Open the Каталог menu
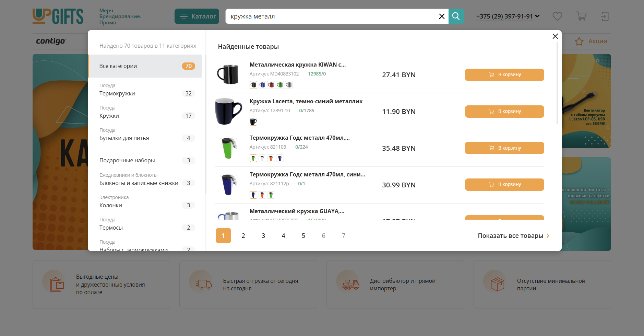The image size is (644, 336). (x=197, y=16)
